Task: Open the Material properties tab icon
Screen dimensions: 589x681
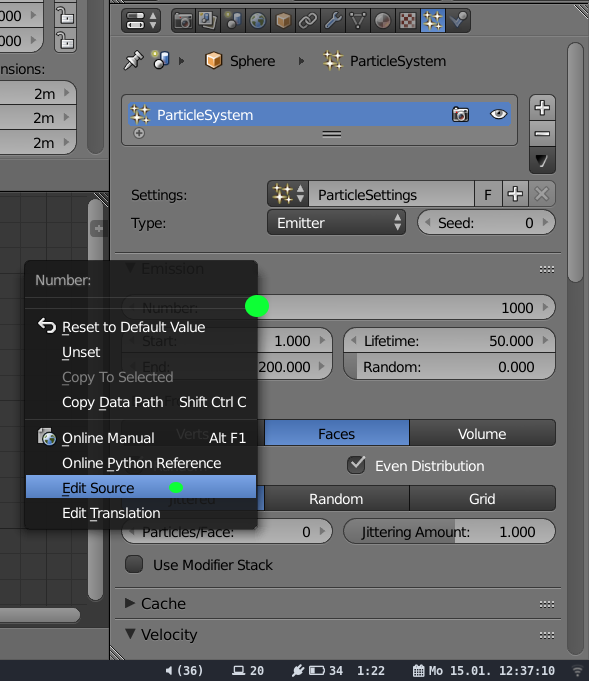Action: [x=383, y=20]
